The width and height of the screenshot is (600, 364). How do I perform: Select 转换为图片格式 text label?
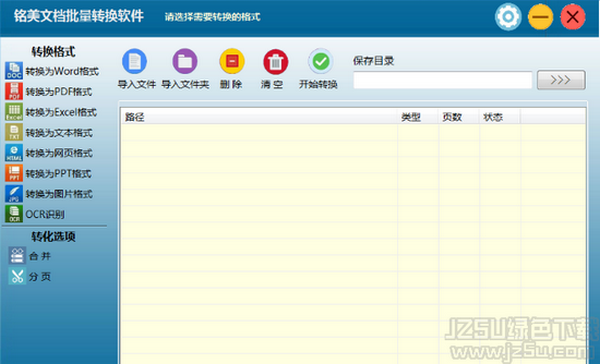(59, 194)
